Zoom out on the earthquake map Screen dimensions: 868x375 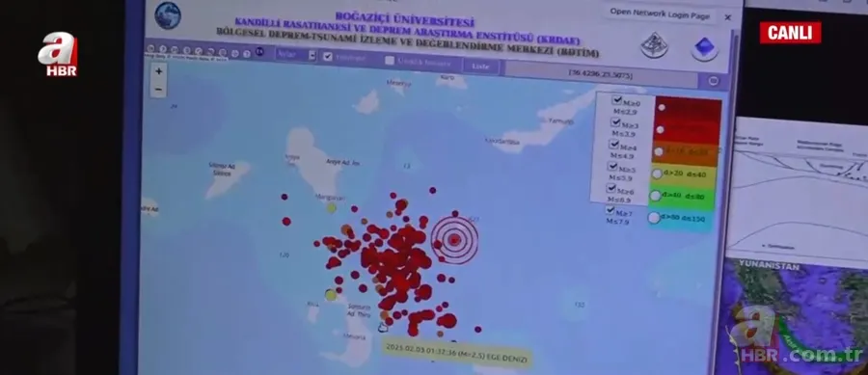coord(159,89)
